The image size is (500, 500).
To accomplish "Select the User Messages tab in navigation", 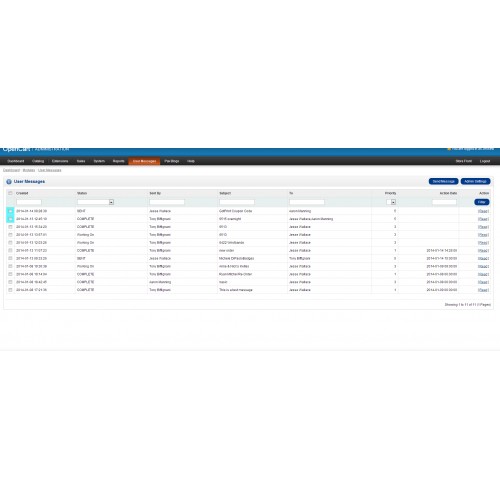I will [x=144, y=161].
